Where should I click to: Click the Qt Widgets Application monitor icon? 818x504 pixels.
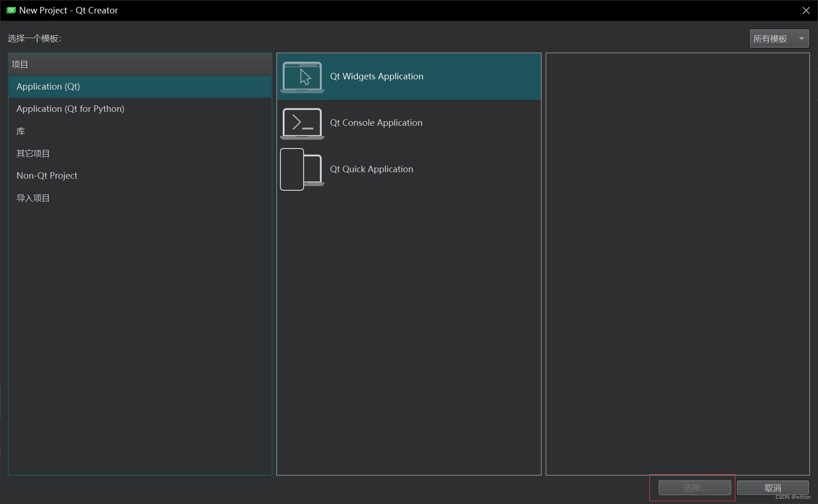(x=302, y=77)
